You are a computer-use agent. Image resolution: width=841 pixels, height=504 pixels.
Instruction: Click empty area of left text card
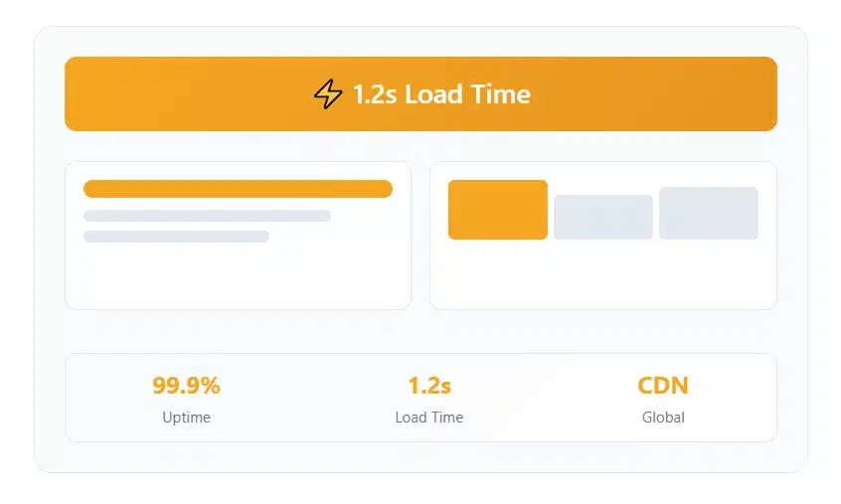pos(238,276)
